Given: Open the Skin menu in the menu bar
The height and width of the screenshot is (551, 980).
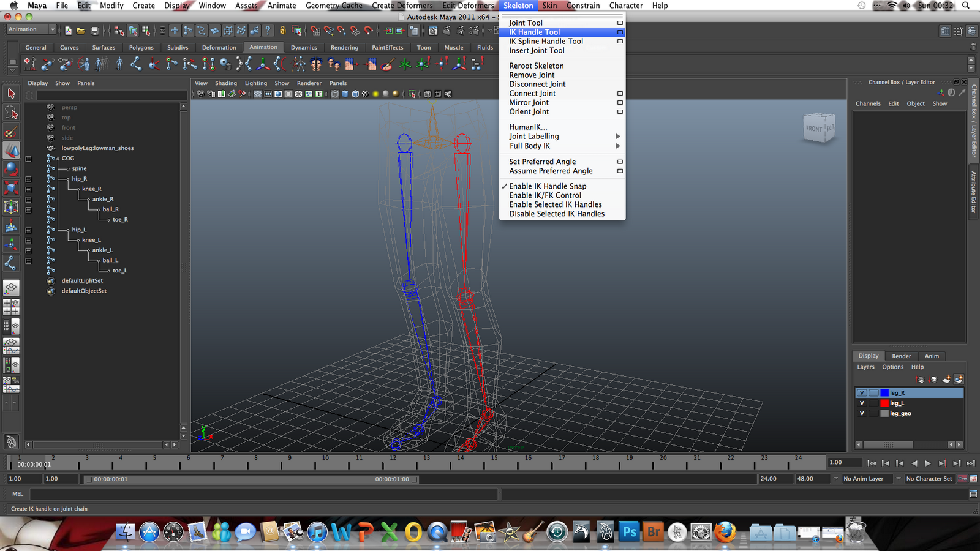Looking at the screenshot, I should click(x=549, y=6).
